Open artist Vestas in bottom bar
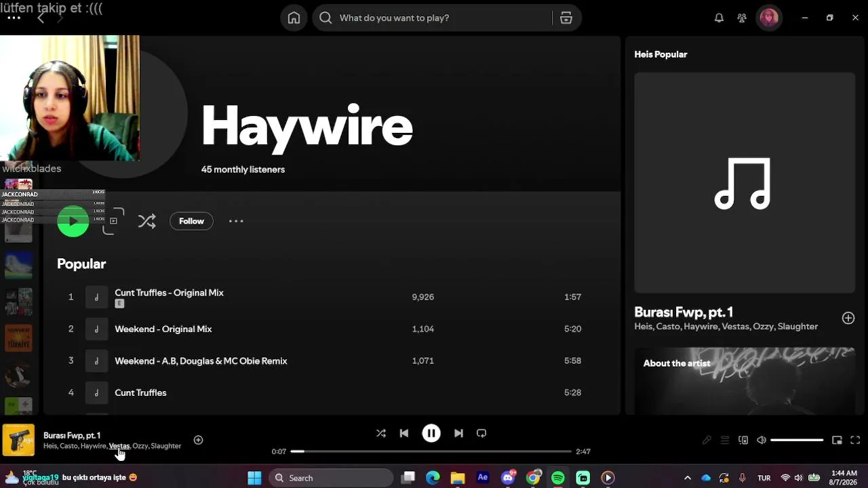The width and height of the screenshot is (868, 488). 119,446
